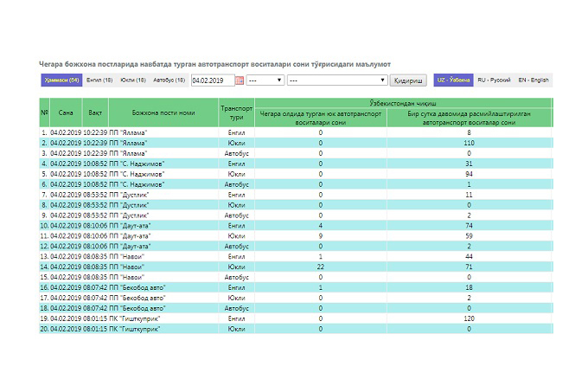Switch to the Автобус (18) tab
This screenshot has width=588, height=392.
tap(169, 80)
